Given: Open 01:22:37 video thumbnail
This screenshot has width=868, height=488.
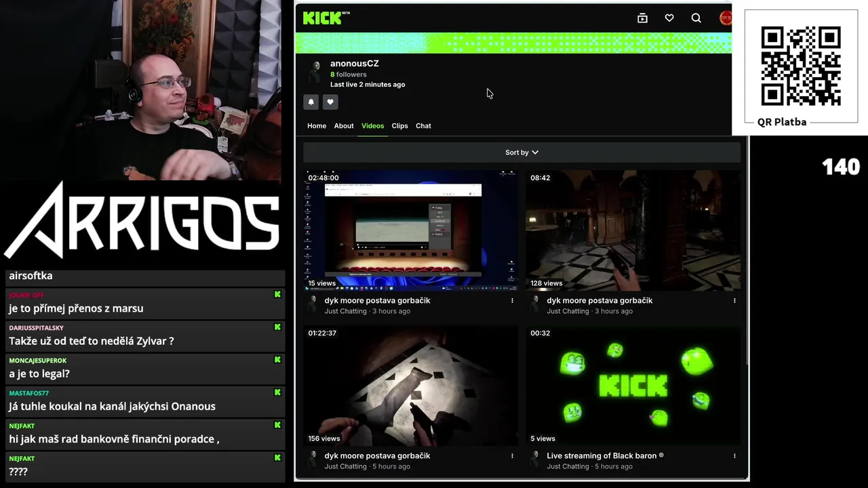Looking at the screenshot, I should point(411,386).
